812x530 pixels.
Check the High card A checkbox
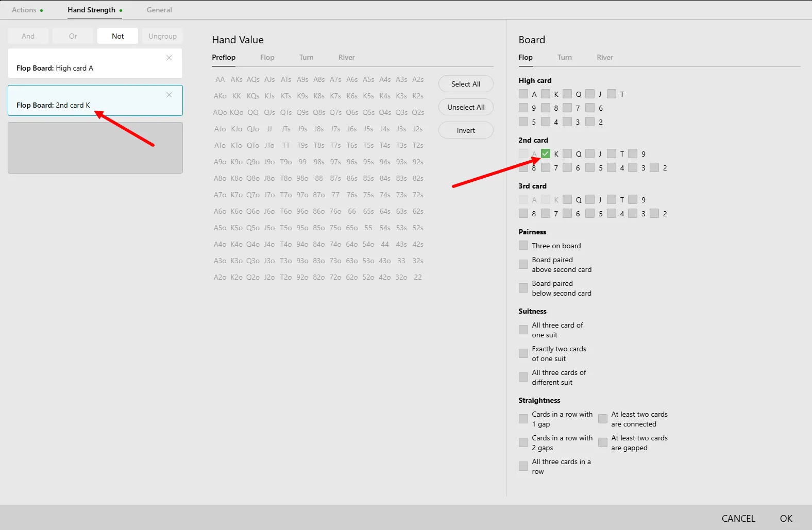[523, 94]
